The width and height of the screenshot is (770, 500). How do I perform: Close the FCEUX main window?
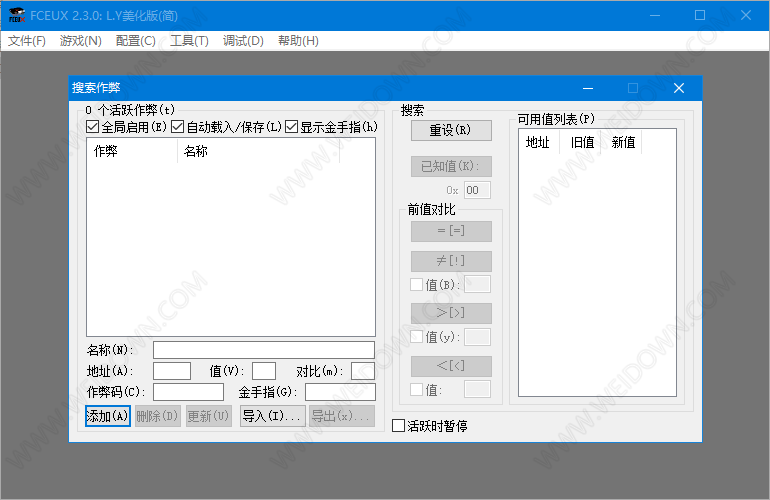(746, 15)
